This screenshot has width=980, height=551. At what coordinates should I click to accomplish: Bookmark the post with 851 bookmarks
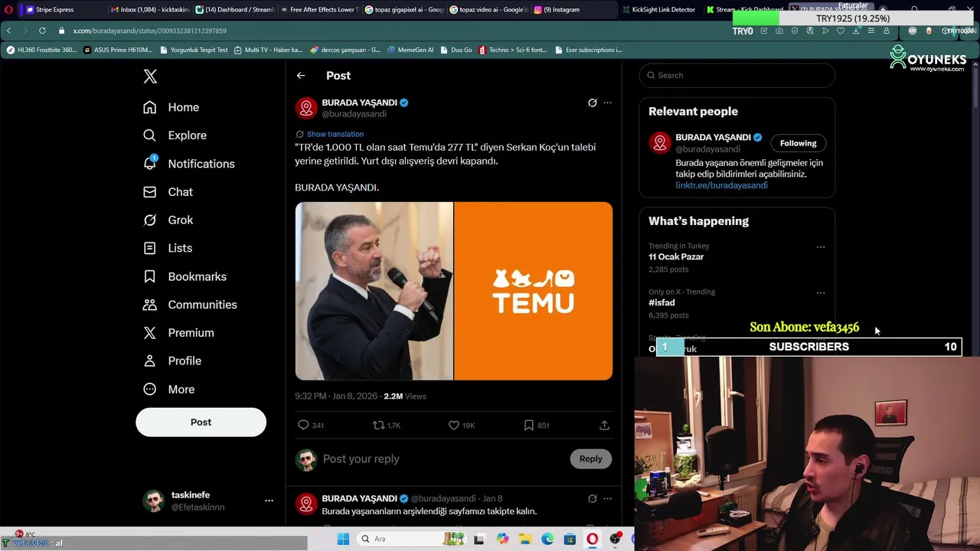pos(536,425)
